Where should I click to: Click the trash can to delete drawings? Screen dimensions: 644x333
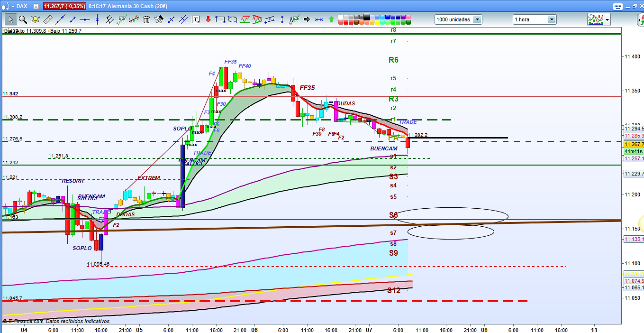(x=146, y=19)
